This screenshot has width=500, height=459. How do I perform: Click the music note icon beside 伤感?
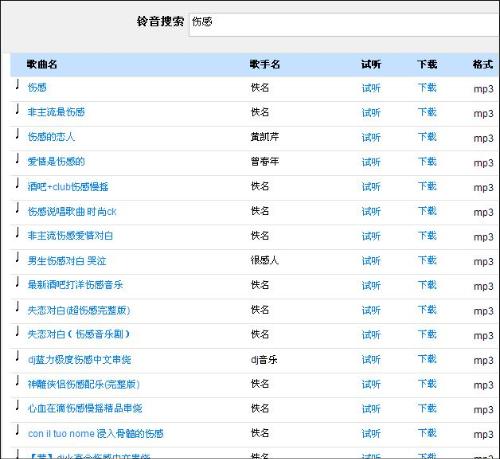[x=17, y=84]
